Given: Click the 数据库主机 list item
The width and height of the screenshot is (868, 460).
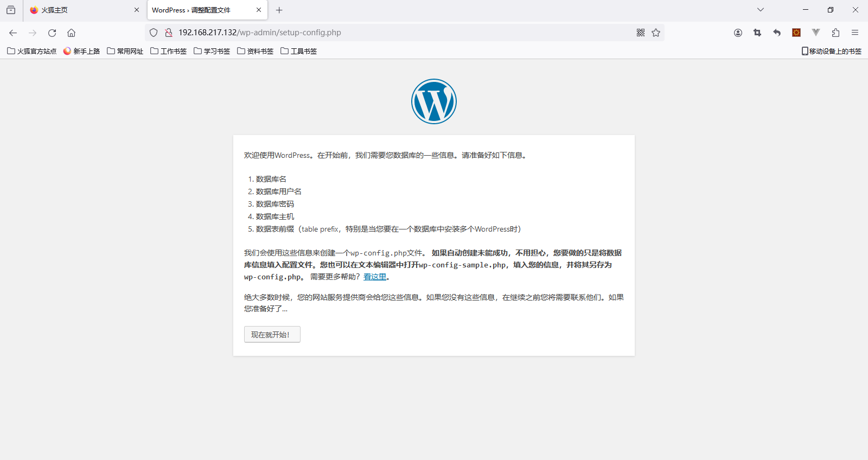Looking at the screenshot, I should point(275,216).
